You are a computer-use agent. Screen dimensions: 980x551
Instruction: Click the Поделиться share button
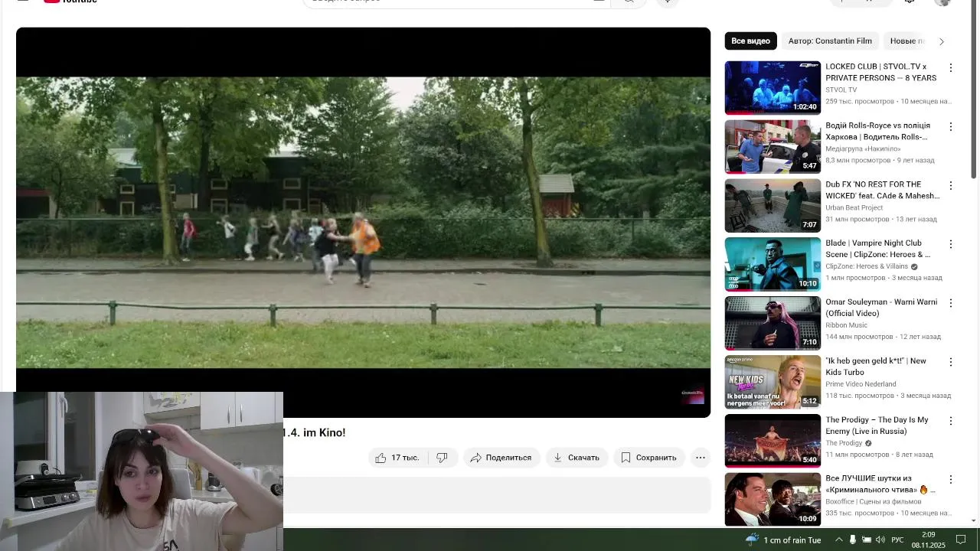[x=501, y=458]
